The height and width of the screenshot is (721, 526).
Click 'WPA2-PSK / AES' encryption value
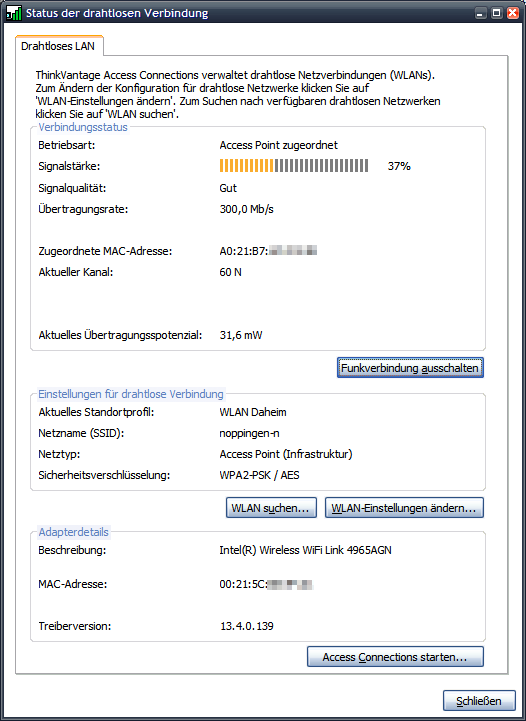click(259, 475)
